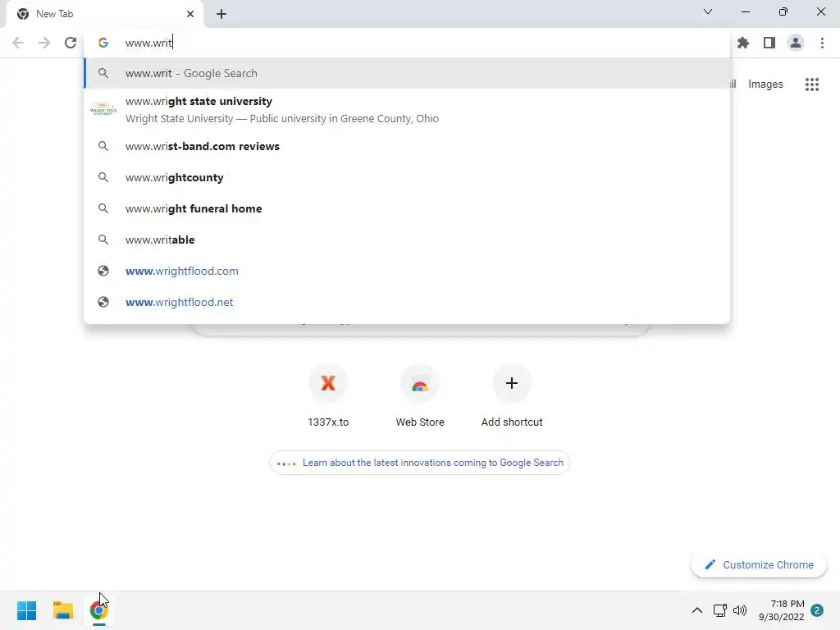Choose 'www.wright funeral home' suggestion
This screenshot has height=630, width=840.
click(x=407, y=208)
